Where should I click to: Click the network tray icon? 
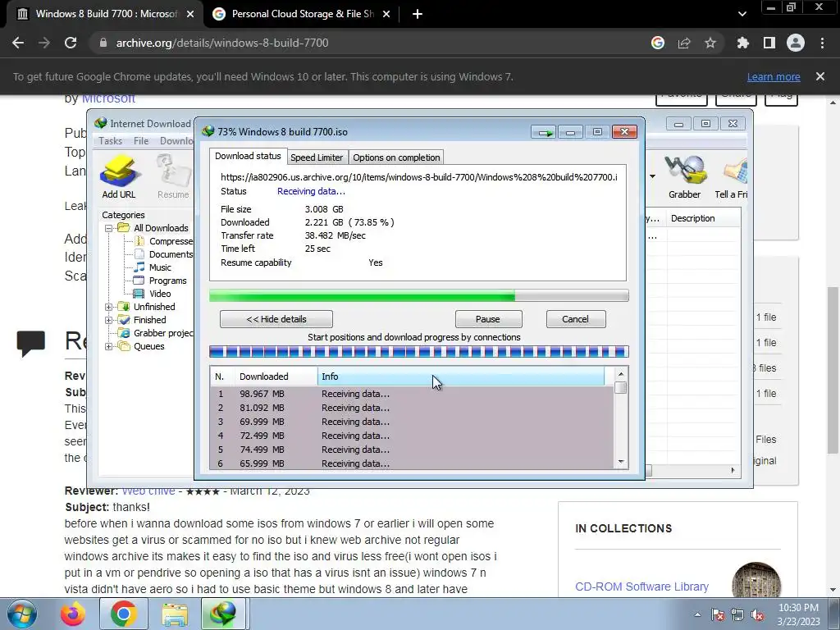coord(737,615)
